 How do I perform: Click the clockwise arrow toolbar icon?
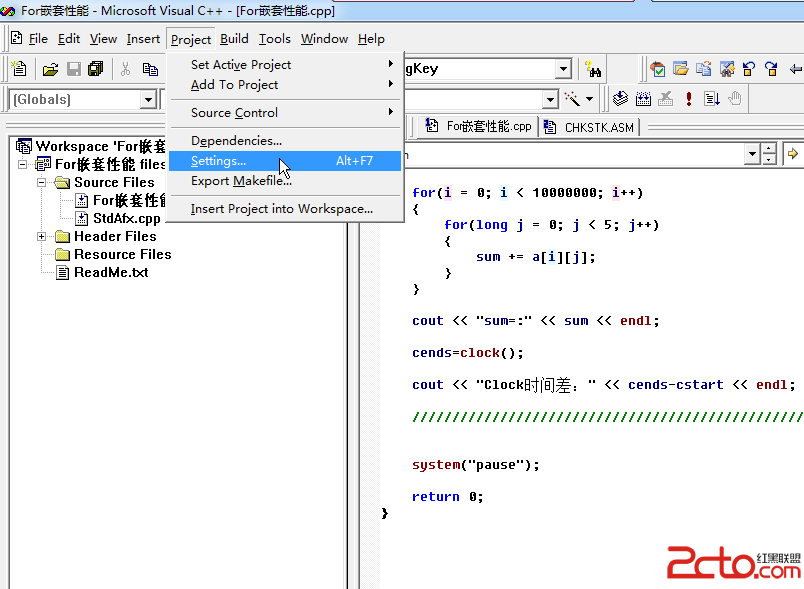(x=771, y=69)
